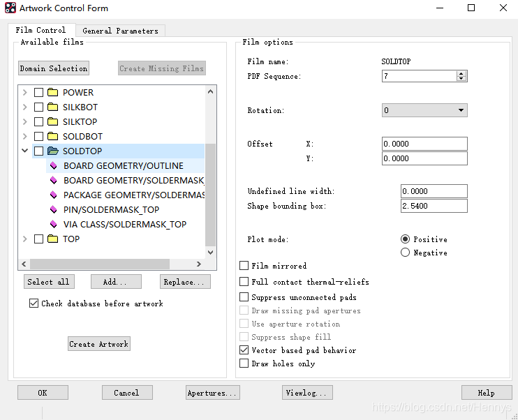Screen dimensions: 518x420
Task: Click the PACKAGE GEOMETRY/SOLDERMASK layer icon
Action: [x=53, y=195]
